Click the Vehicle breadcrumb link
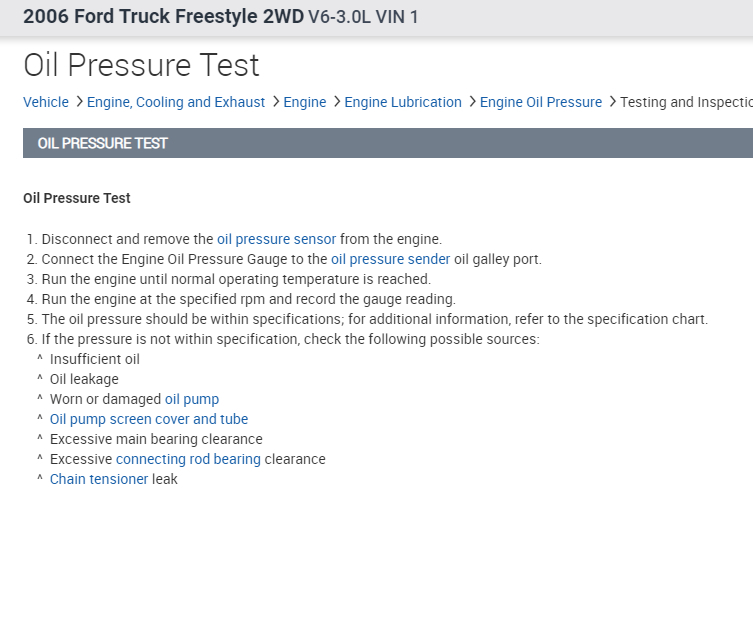 tap(46, 102)
